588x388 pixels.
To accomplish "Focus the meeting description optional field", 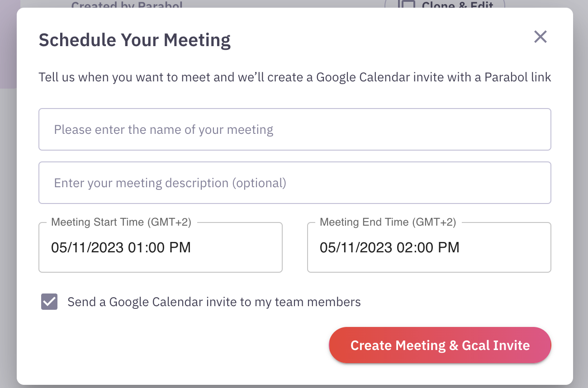I will click(294, 183).
